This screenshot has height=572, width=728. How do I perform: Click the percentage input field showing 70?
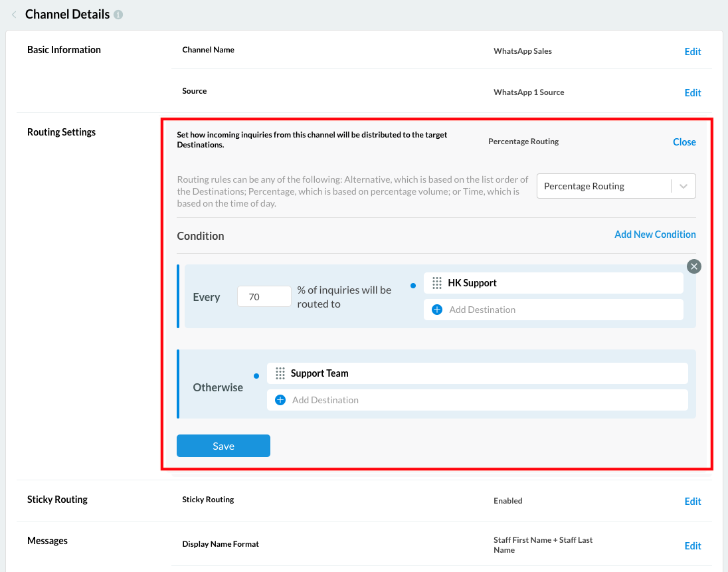pos(264,297)
